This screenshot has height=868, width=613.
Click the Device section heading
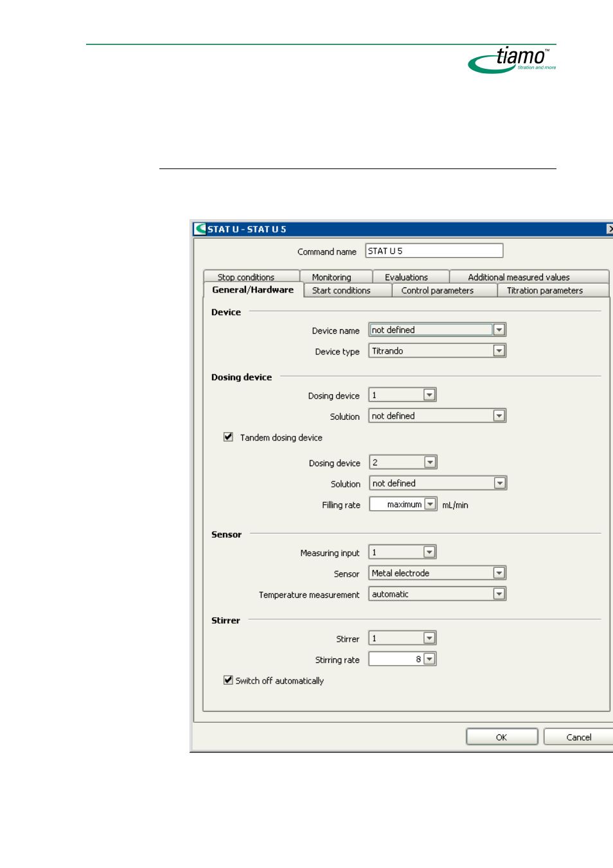click(226, 312)
